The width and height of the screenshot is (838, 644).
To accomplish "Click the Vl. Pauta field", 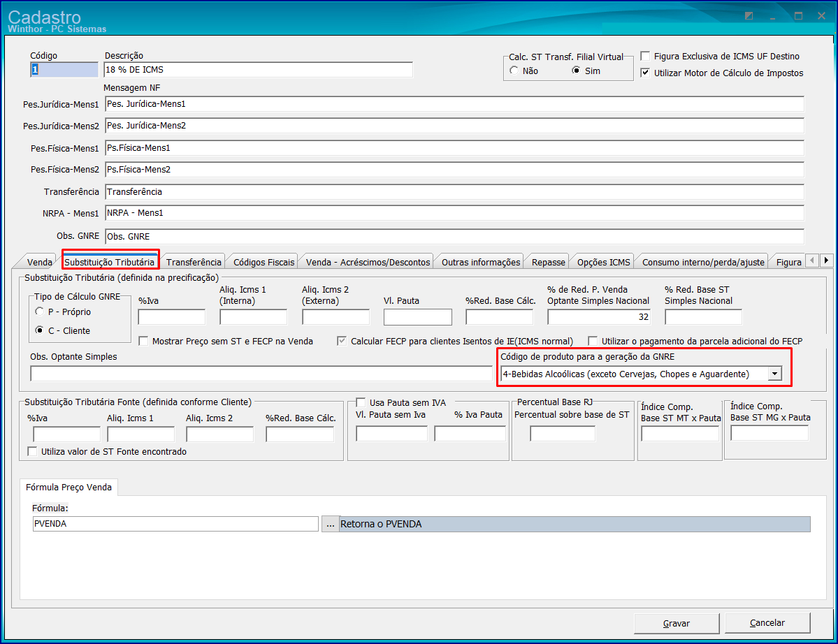I will pyautogui.click(x=417, y=316).
